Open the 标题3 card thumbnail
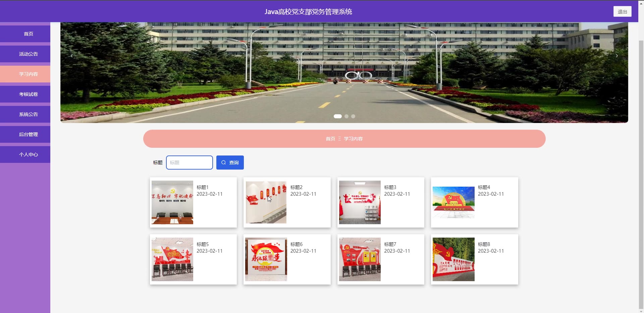 coord(360,202)
